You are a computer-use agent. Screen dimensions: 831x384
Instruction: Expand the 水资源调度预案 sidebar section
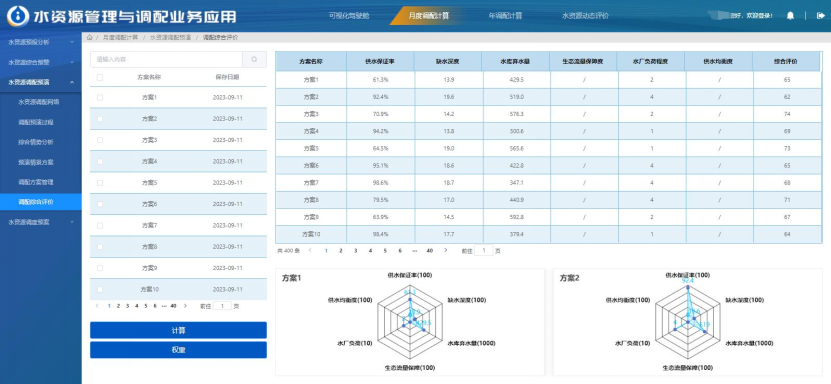(41, 222)
